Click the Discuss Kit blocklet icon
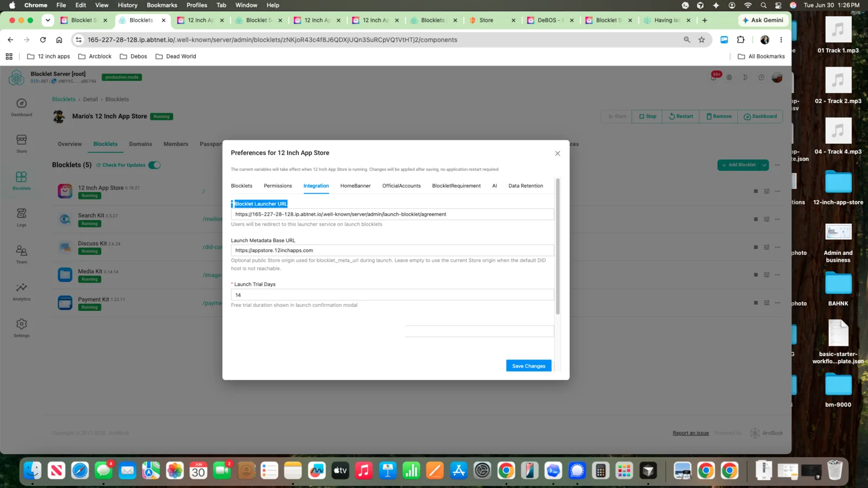Screen dimensions: 868x488 (x=65, y=247)
